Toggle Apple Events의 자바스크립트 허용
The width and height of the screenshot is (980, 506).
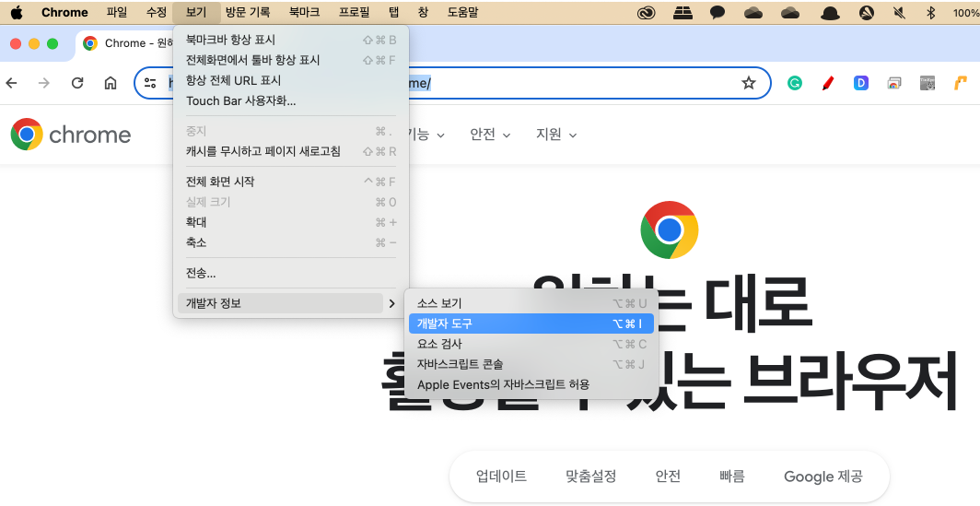pos(531,384)
